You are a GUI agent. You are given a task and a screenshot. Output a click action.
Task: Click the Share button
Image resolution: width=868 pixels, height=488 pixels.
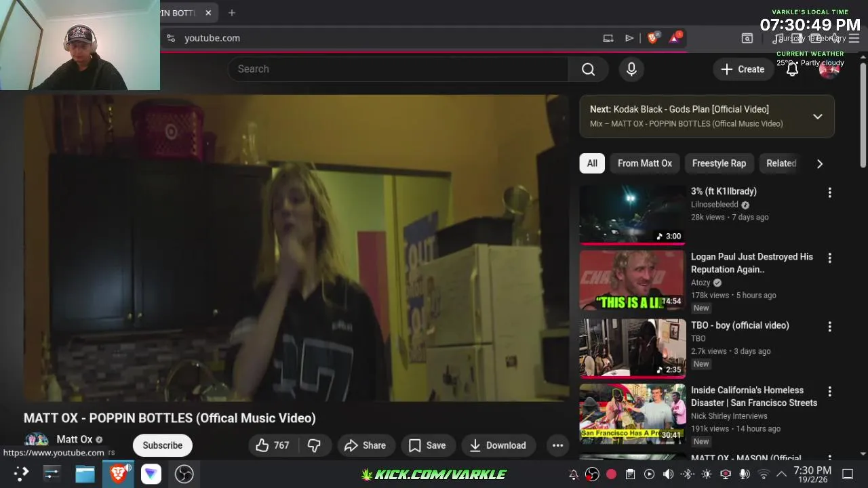tap(366, 445)
